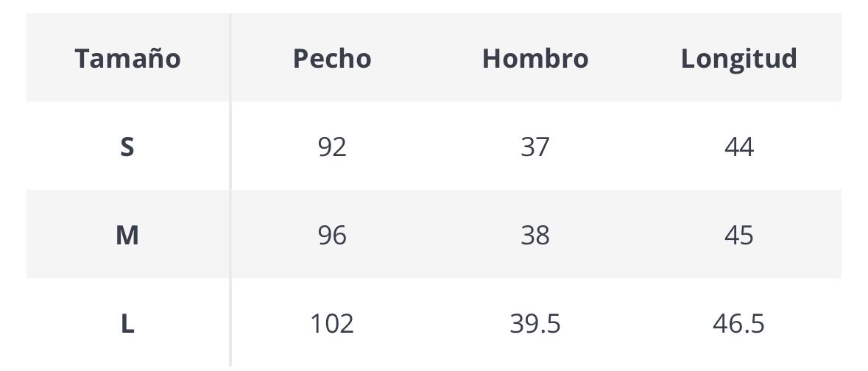Select the Hombro value 37
The image size is (868, 371).
[535, 147]
